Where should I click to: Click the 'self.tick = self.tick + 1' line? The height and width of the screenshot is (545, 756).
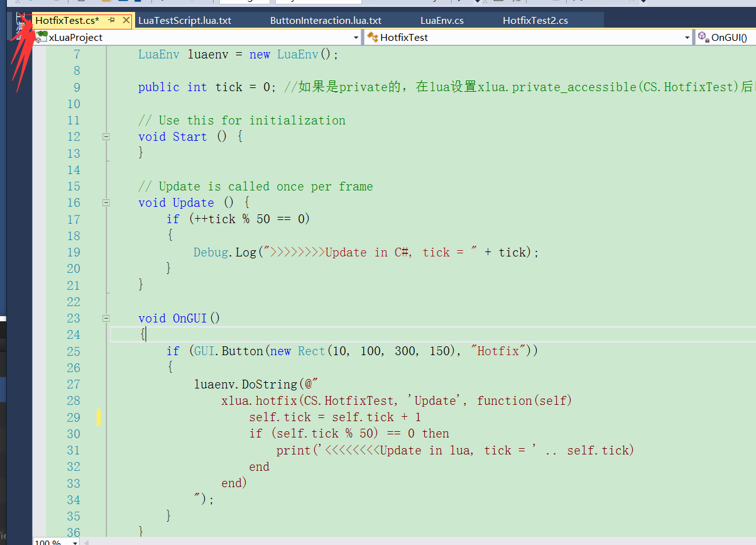(335, 417)
